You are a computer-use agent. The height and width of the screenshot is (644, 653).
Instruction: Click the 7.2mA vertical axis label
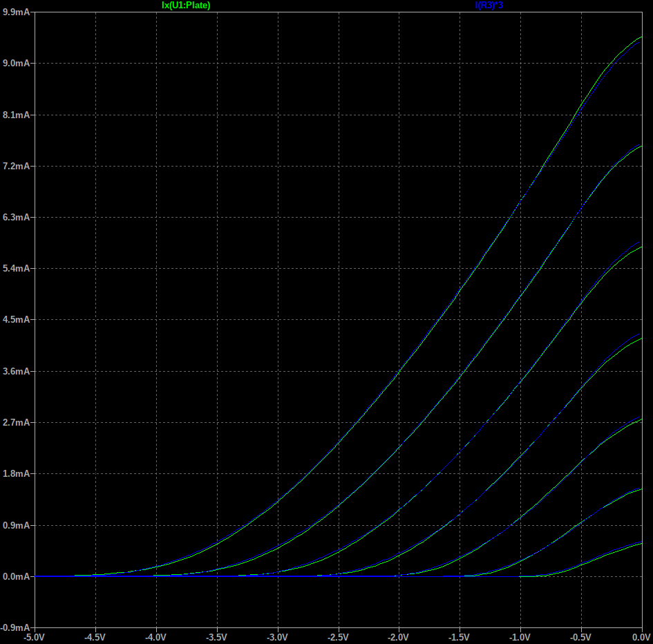(17, 167)
